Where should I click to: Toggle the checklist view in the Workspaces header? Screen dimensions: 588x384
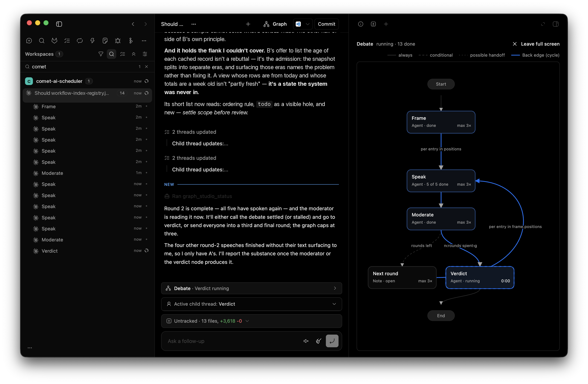pyautogui.click(x=123, y=54)
